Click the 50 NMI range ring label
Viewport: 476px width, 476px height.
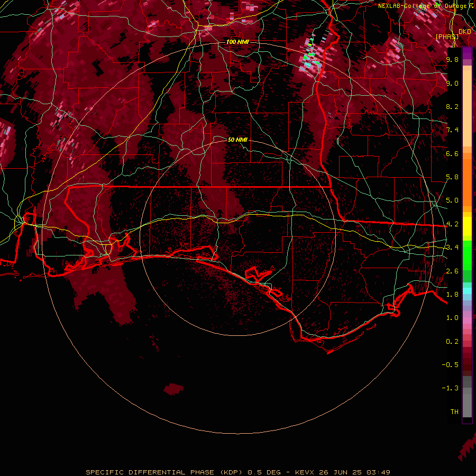(x=237, y=140)
